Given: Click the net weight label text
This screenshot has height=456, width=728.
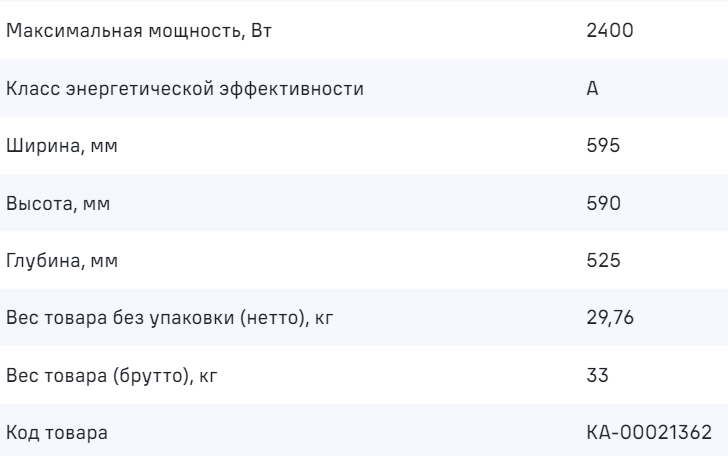Looking at the screenshot, I should (168, 319).
